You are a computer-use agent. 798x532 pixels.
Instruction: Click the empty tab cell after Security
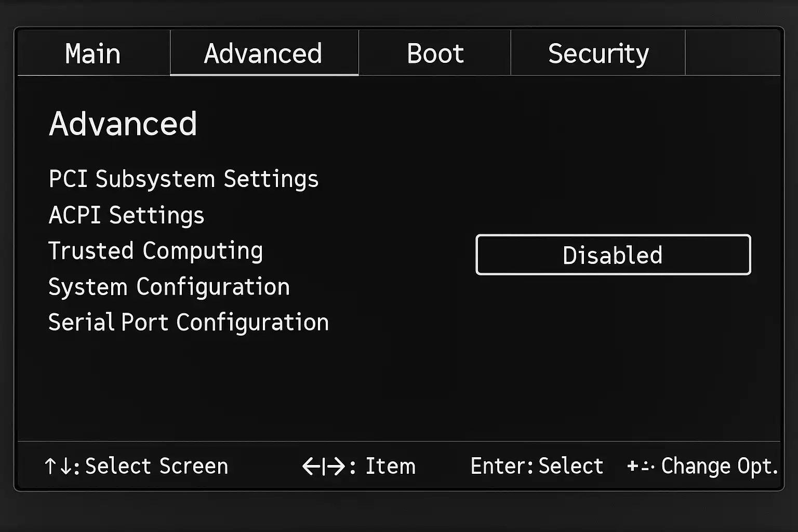coord(732,53)
